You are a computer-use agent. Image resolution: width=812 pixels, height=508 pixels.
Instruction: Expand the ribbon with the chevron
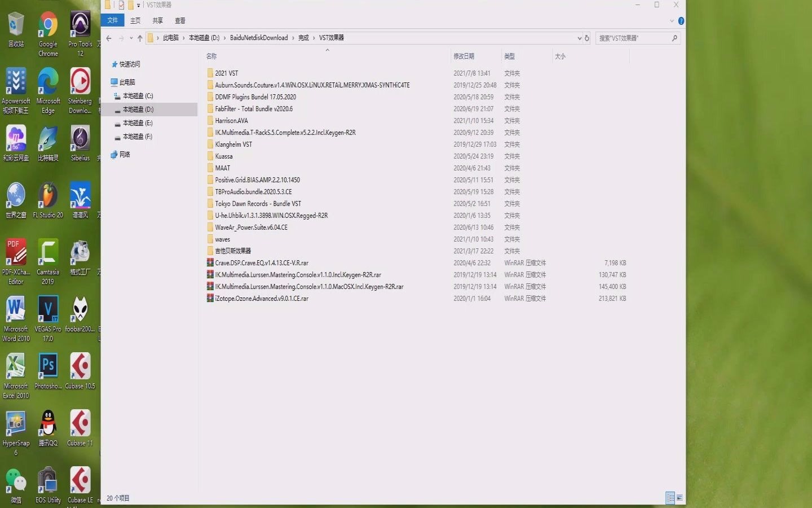coord(672,21)
